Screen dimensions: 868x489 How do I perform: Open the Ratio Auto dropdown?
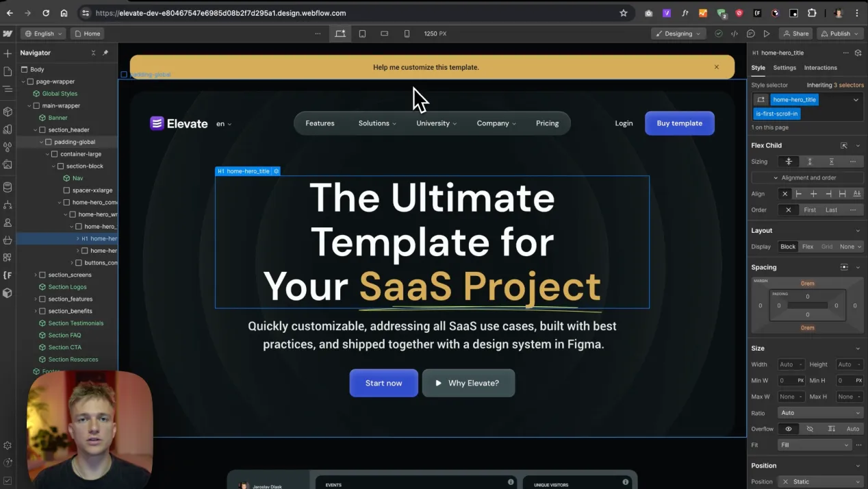[820, 412]
